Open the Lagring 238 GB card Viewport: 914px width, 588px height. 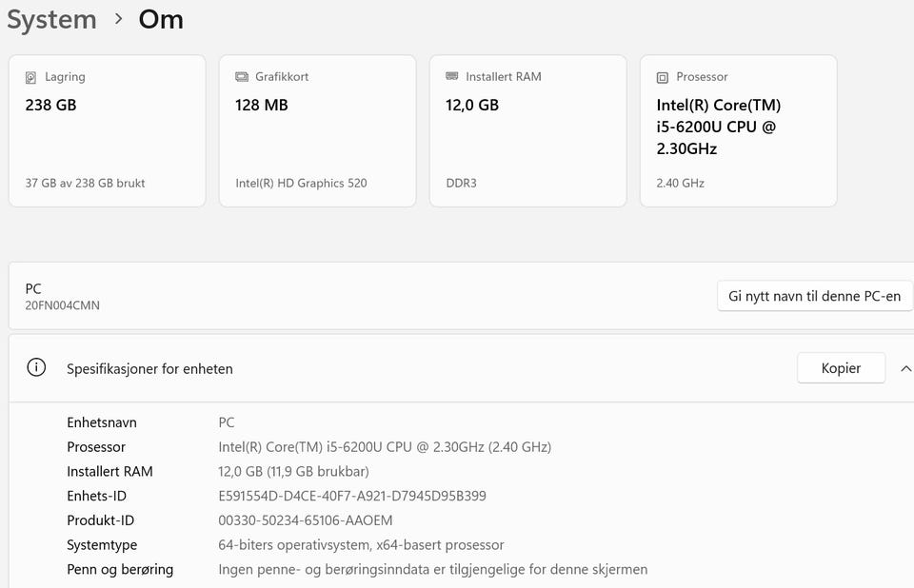click(x=107, y=130)
